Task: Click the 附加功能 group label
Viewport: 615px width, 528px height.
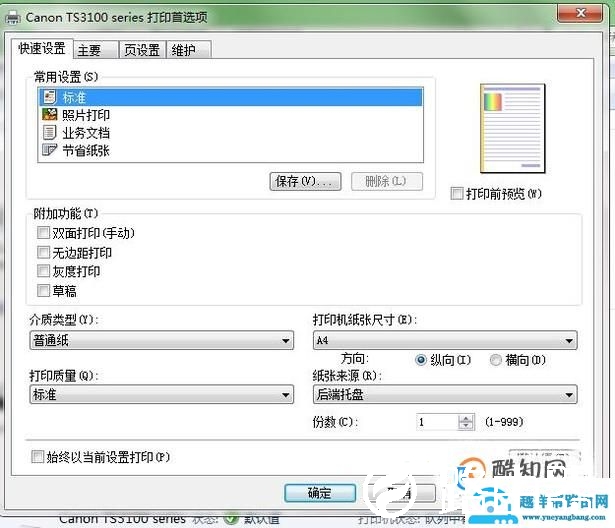Action: tap(66, 213)
